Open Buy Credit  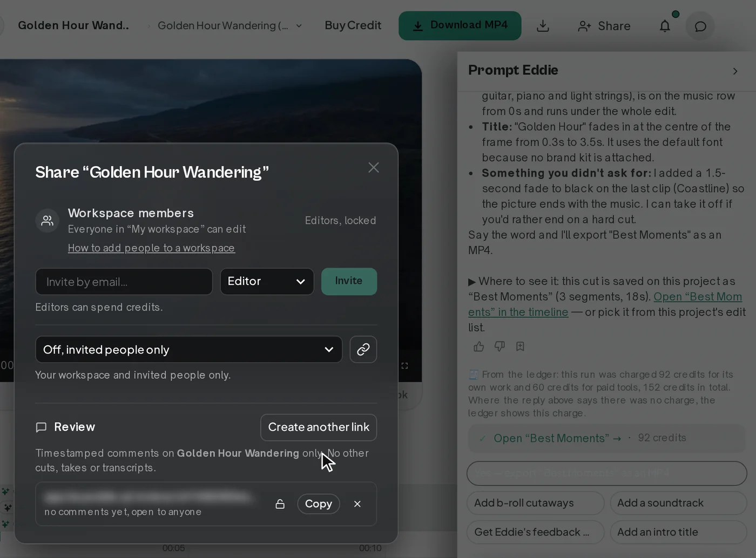tap(353, 25)
